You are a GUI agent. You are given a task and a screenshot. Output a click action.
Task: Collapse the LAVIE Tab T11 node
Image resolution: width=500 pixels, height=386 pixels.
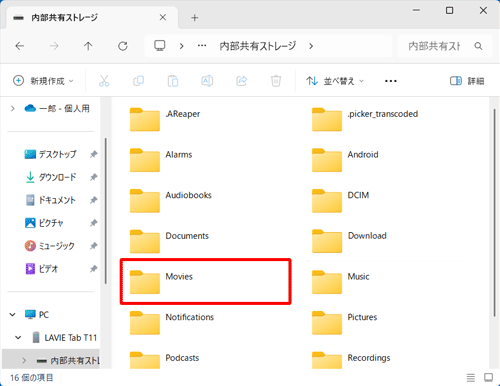coord(18,338)
